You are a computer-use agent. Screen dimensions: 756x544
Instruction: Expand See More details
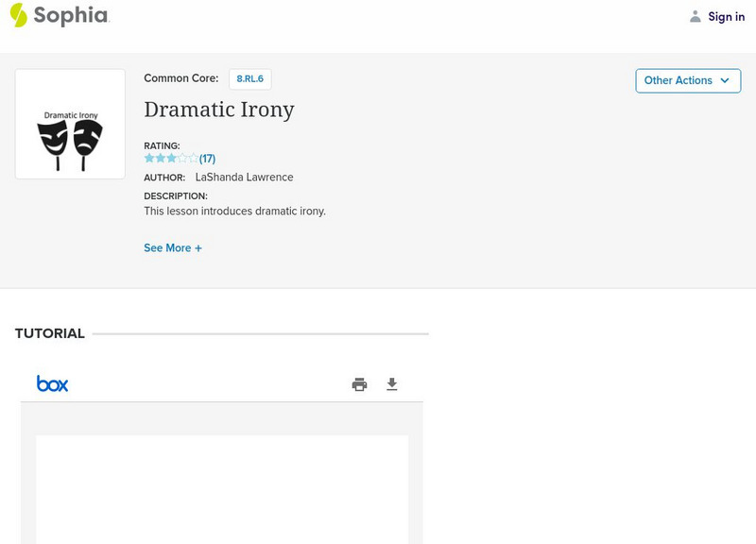(x=172, y=248)
